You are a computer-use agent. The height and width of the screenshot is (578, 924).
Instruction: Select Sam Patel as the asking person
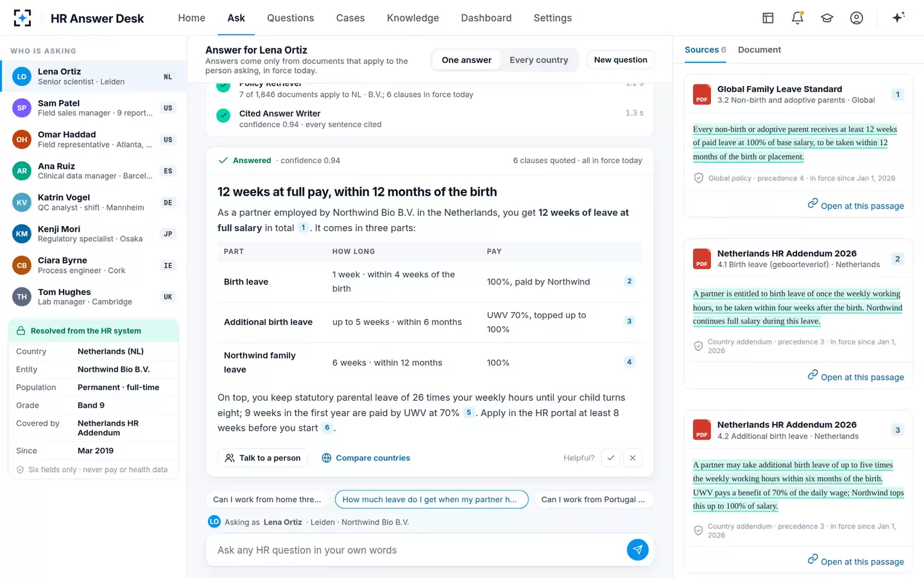click(93, 108)
